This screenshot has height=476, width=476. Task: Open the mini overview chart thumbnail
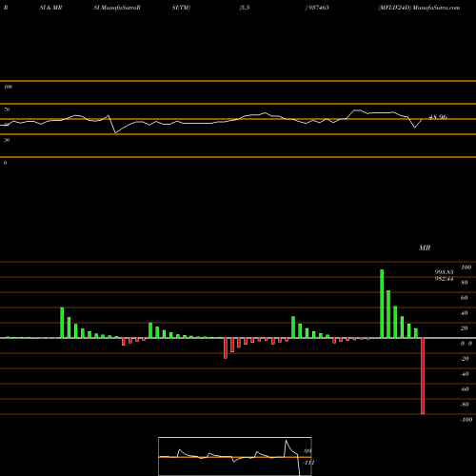point(235,456)
